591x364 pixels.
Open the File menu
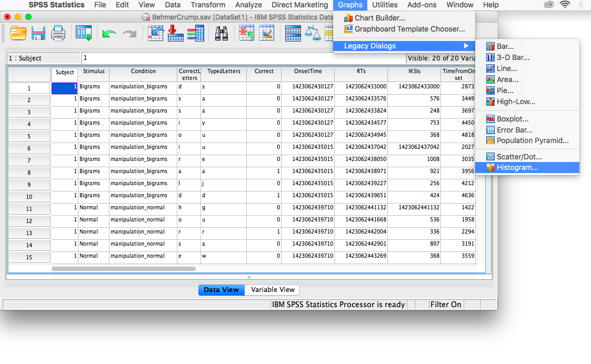(100, 5)
